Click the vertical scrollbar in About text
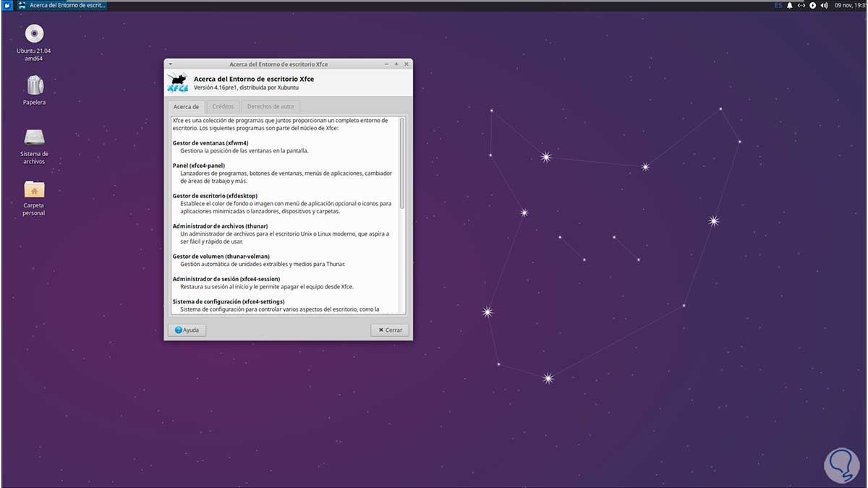This screenshot has height=488, width=868. pyautogui.click(x=401, y=164)
